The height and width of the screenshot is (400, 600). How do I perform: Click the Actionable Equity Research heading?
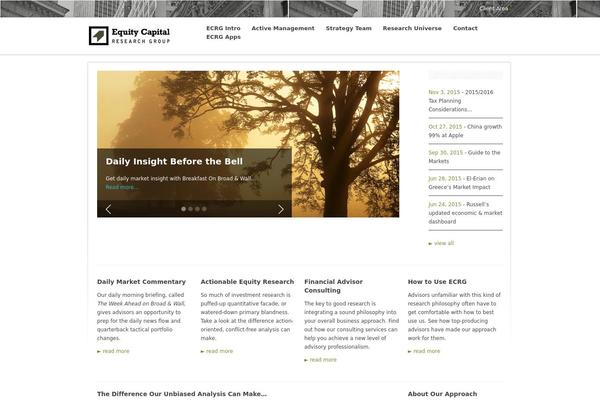coord(247,282)
